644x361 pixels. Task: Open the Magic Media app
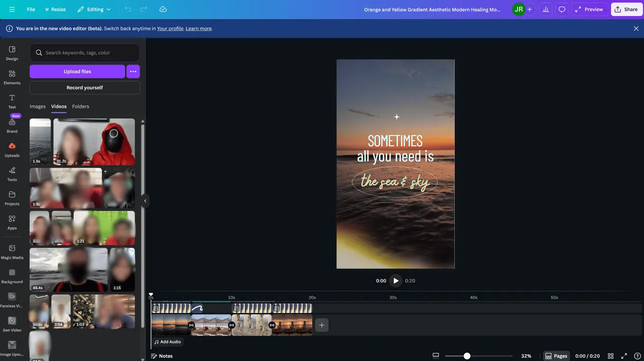point(12,251)
